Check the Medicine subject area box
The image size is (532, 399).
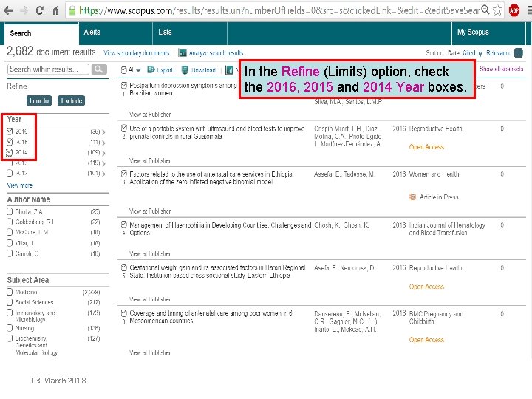click(x=10, y=292)
